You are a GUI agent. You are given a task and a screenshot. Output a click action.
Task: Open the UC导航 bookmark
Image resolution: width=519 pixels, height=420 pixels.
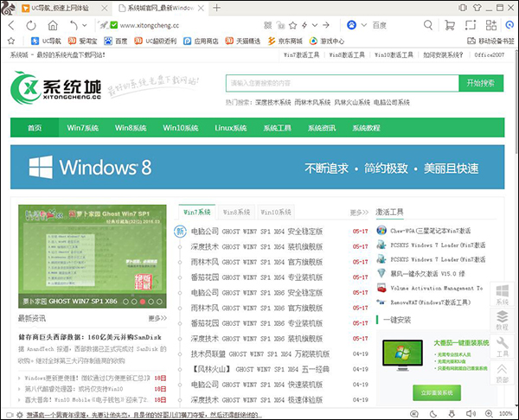click(x=46, y=41)
